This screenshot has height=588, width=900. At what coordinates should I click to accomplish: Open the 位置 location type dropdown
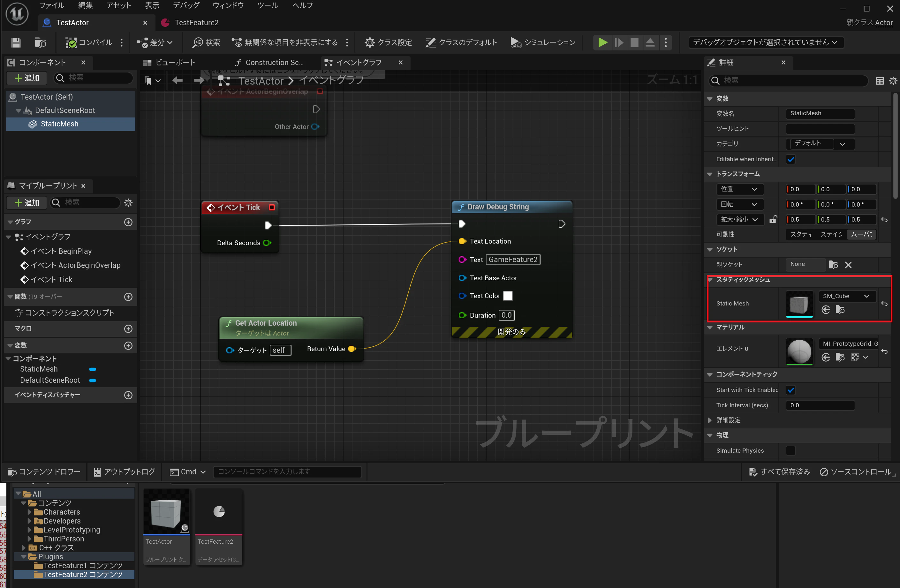tap(739, 189)
